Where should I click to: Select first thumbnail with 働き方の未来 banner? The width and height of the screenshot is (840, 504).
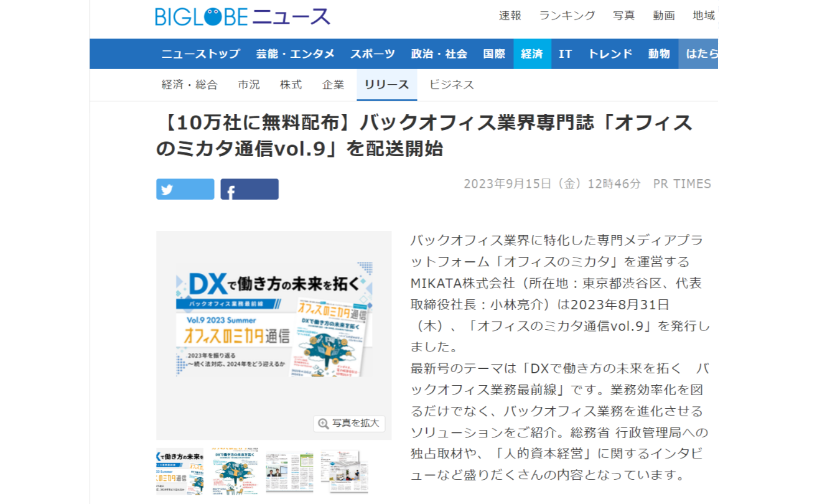[x=179, y=472]
